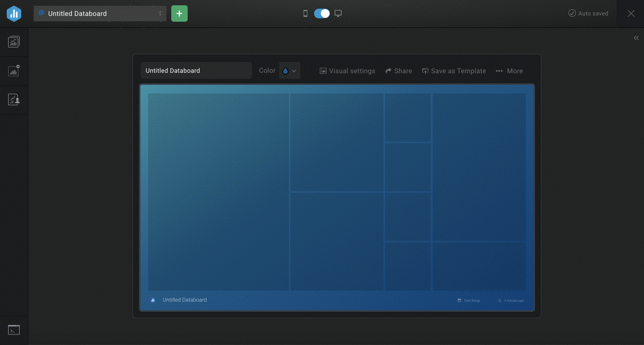Open the chart-with-person sidebar icon

(x=14, y=100)
